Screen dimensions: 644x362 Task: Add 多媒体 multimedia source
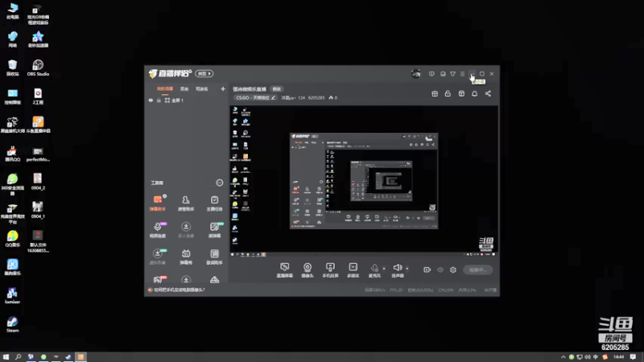tap(353, 270)
